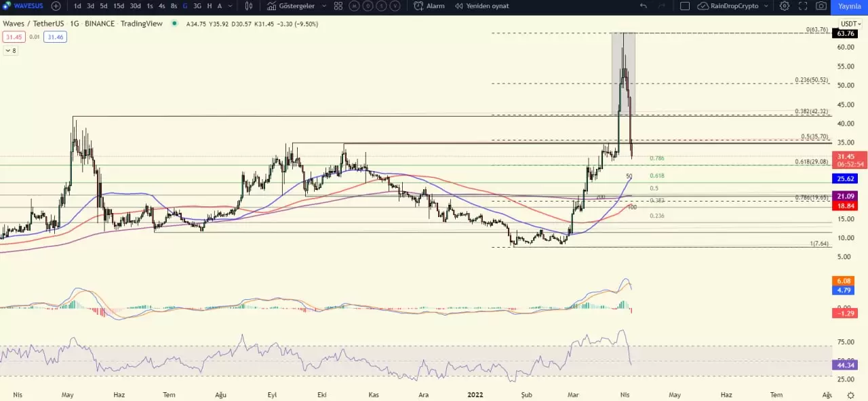Expand the timeframe interval dropdown arrow
The image size is (868, 401).
(231, 6)
